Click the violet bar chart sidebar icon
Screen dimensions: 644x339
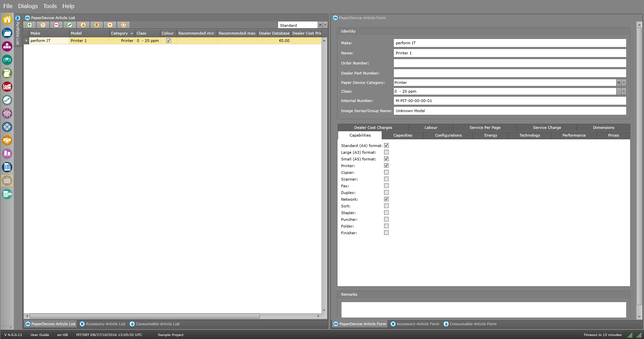7,154
